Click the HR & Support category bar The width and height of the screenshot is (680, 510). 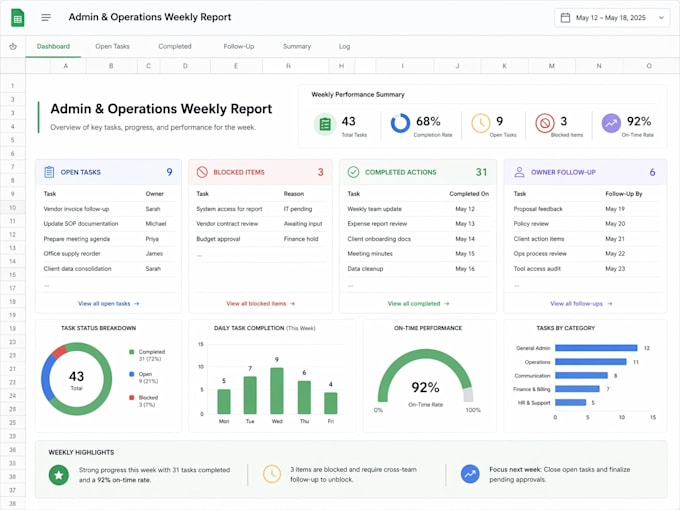click(x=570, y=402)
